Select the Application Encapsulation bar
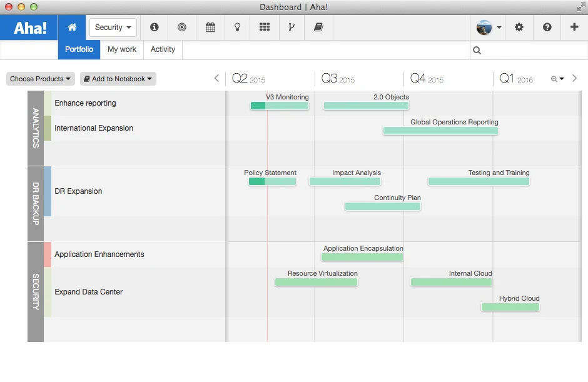Image resolution: width=588 pixels, height=382 pixels. (362, 257)
